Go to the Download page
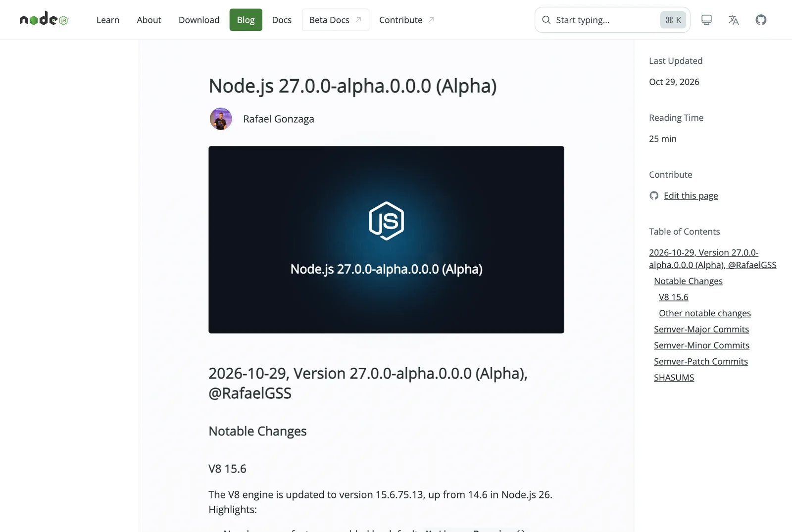Image resolution: width=792 pixels, height=532 pixels. [x=199, y=20]
